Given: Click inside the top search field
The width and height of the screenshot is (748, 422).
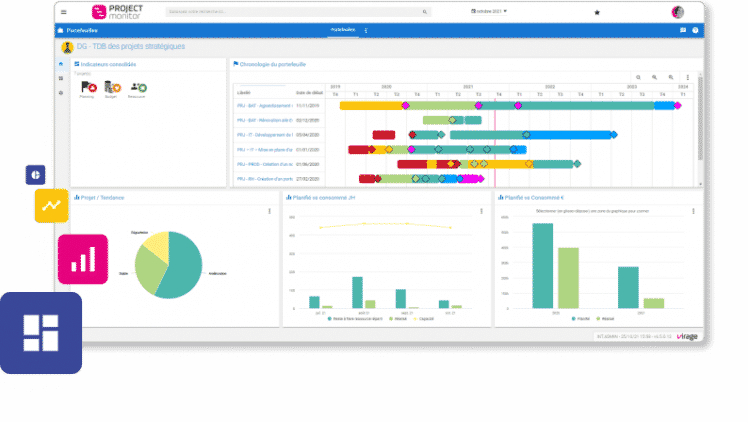Looking at the screenshot, I should point(298,11).
